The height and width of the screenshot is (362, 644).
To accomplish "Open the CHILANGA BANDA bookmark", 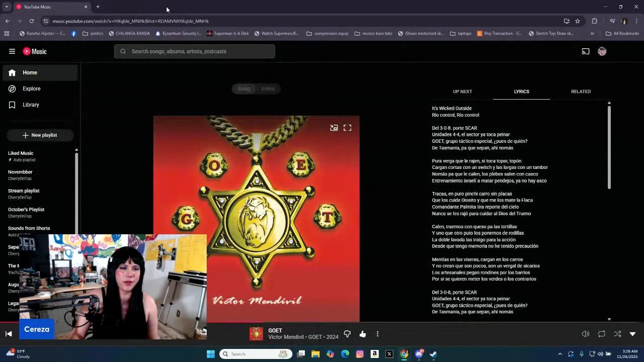I will 129,34.
